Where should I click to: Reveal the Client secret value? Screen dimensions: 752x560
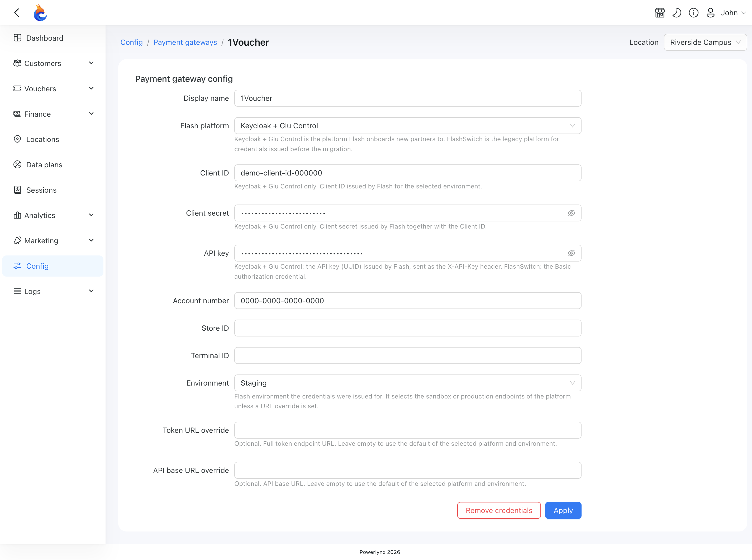click(571, 213)
